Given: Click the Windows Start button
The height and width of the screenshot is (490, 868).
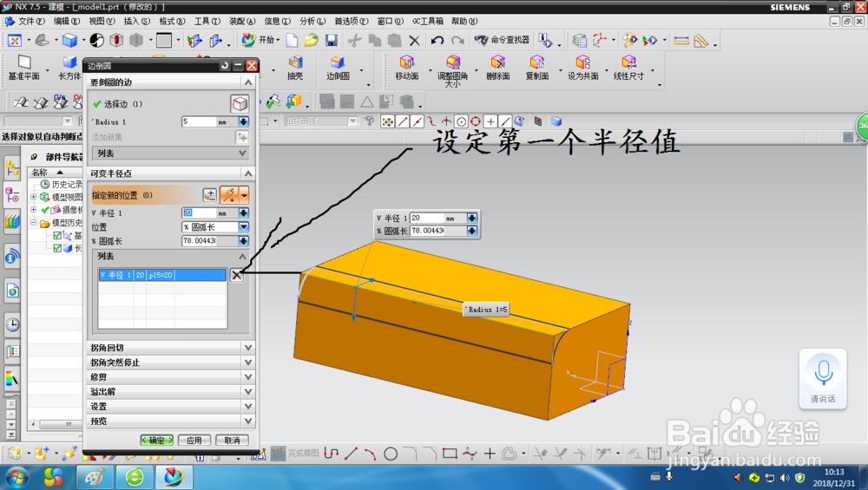Looking at the screenshot, I should coord(16,477).
